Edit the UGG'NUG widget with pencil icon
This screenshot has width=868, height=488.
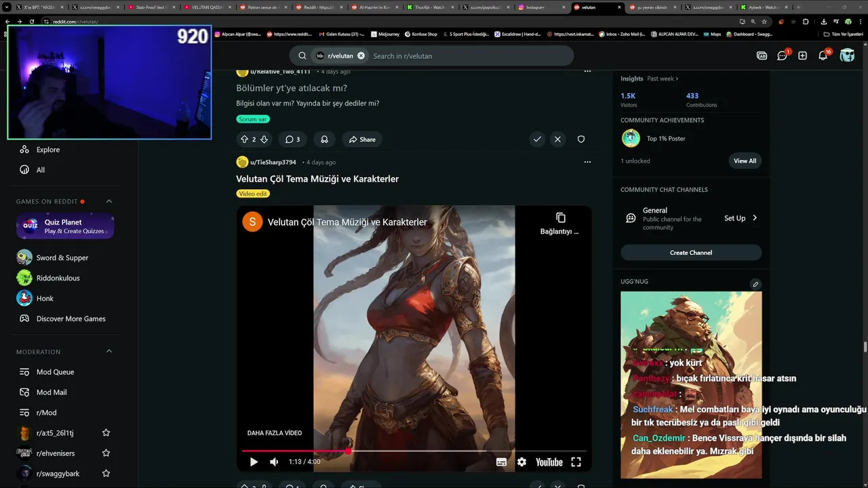point(755,284)
